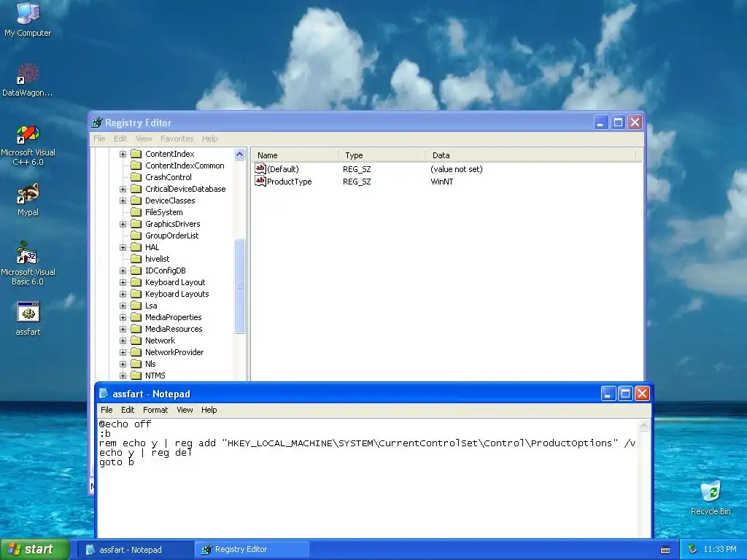Click the FileSystem folder icon

136,212
